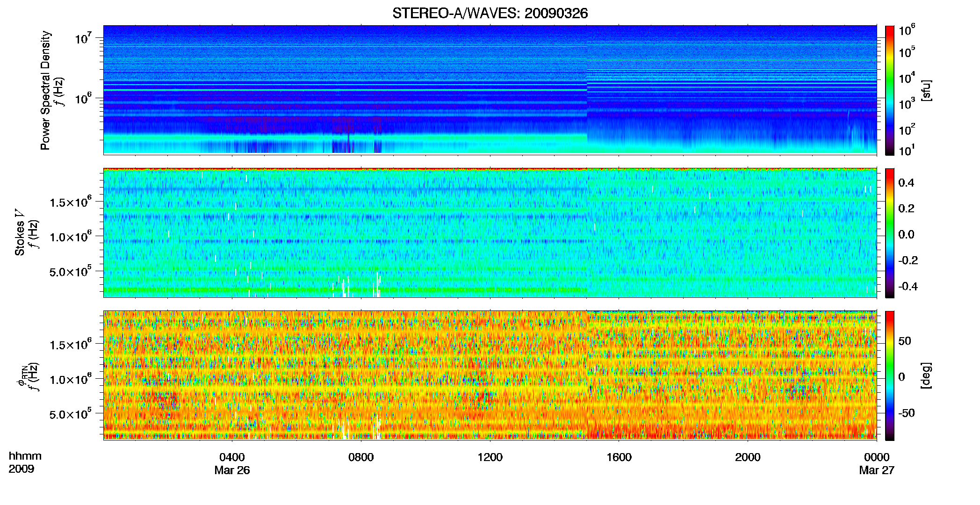Image resolution: width=980 pixels, height=505 pixels.
Task: Click the bottom phi RTN spectrogram panel
Action: pos(490,375)
